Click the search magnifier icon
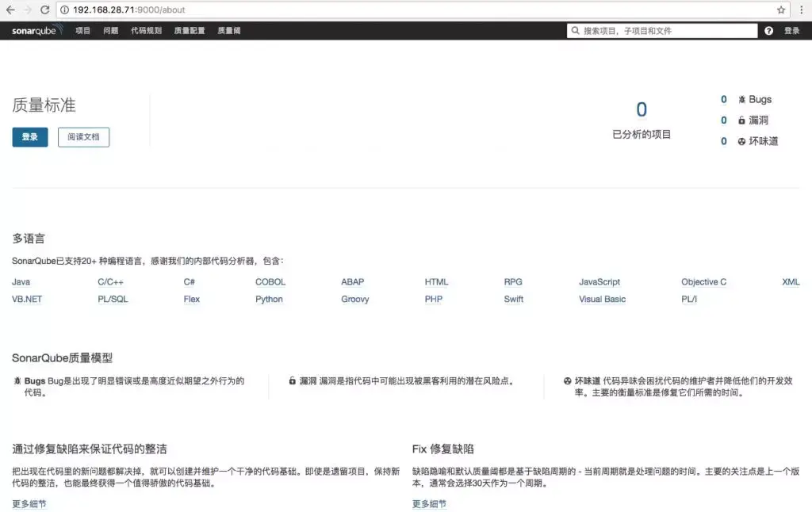812x512 pixels. point(575,31)
